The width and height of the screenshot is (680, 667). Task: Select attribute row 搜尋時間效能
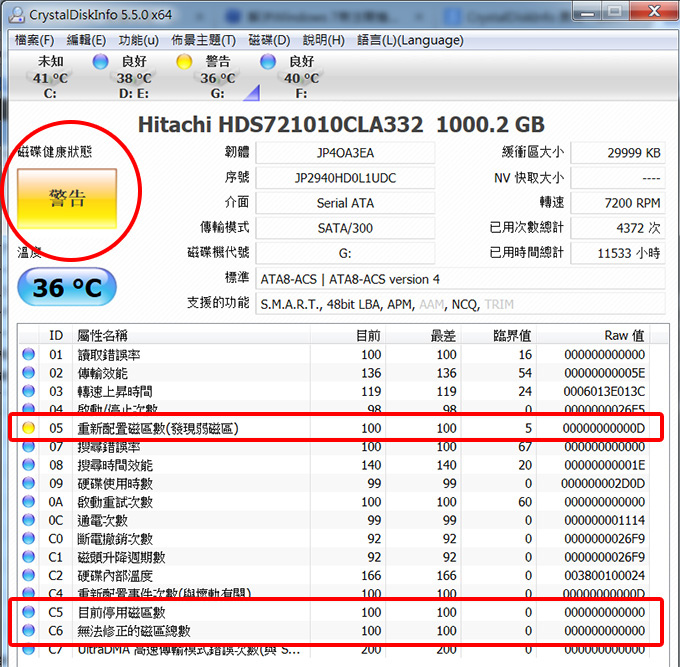click(334, 465)
